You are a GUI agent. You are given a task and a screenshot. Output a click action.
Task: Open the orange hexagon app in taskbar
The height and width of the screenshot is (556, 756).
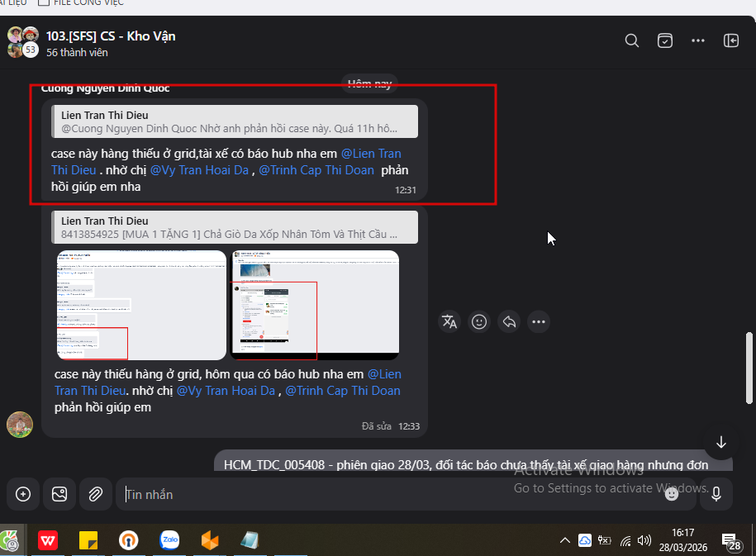(210, 540)
